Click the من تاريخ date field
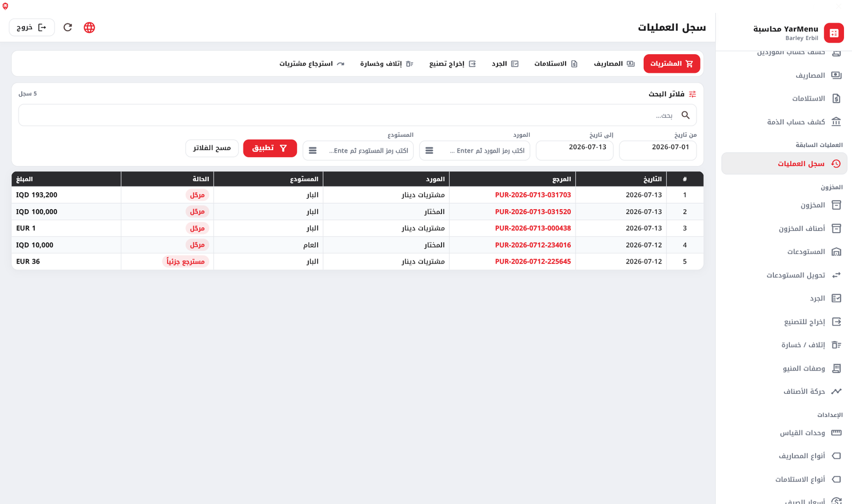Image resolution: width=852 pixels, height=504 pixels. pyautogui.click(x=658, y=150)
